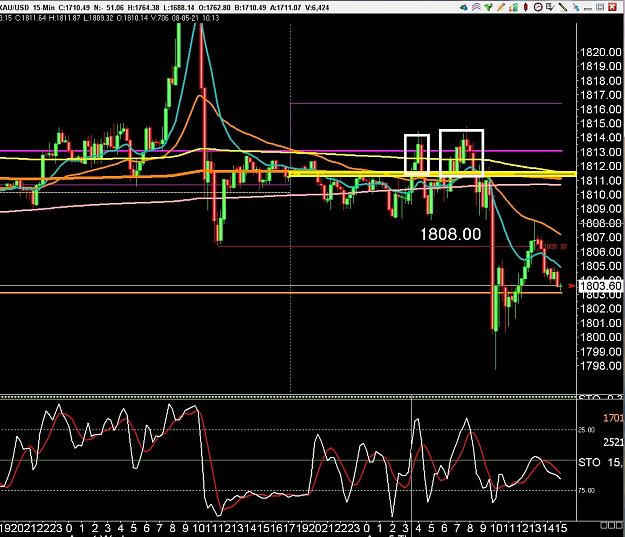Screen dimensions: 625x537
Task: Click the 1813.00 price axis label
Action: pyautogui.click(x=601, y=151)
